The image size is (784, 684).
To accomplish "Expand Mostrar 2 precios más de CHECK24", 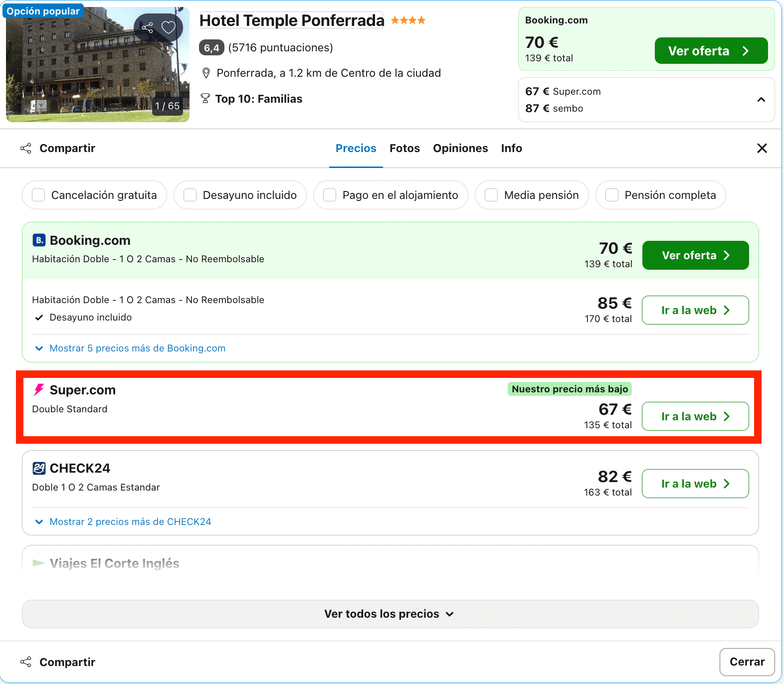I will tap(123, 521).
